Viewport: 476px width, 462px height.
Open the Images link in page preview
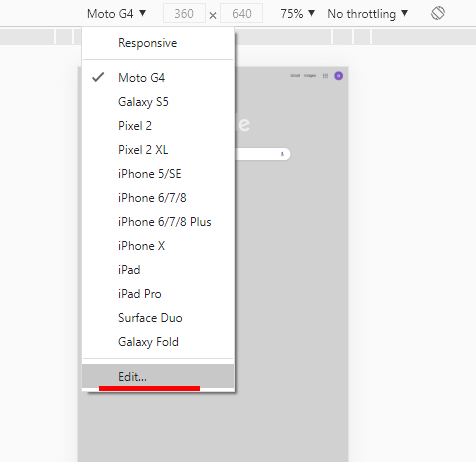click(x=310, y=76)
